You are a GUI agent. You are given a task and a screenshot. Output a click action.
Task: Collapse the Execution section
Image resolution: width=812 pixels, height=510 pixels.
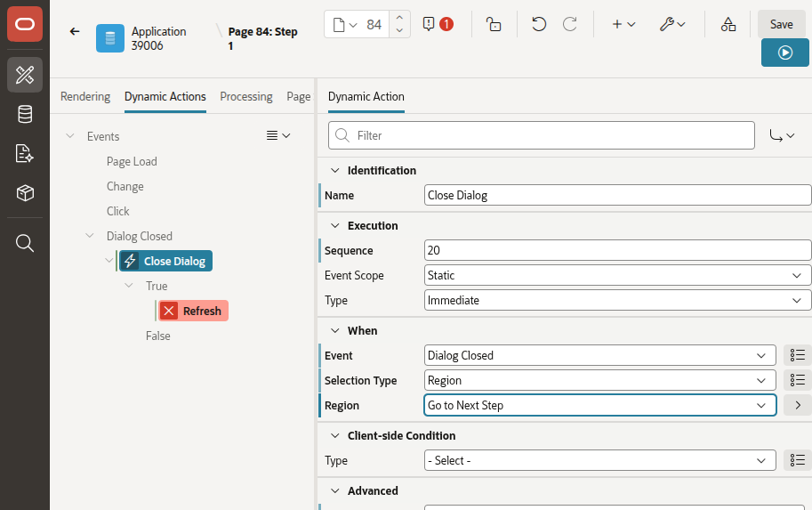335,225
